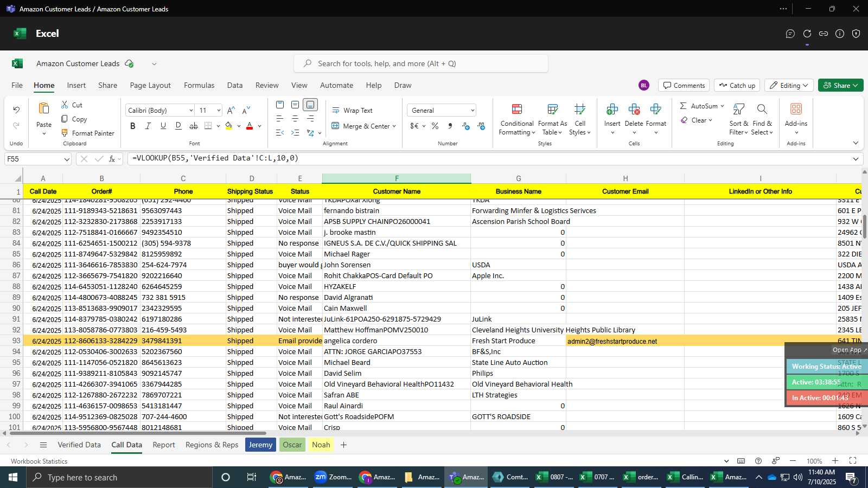Open Format As Table

click(x=552, y=120)
